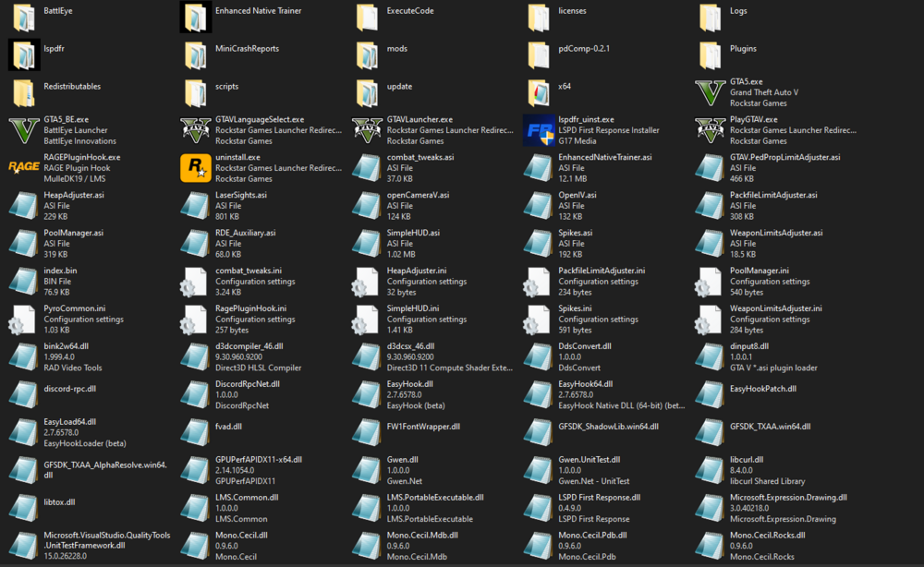
Task: Click the Mono.Cecil.dll file icon
Action: [195, 547]
